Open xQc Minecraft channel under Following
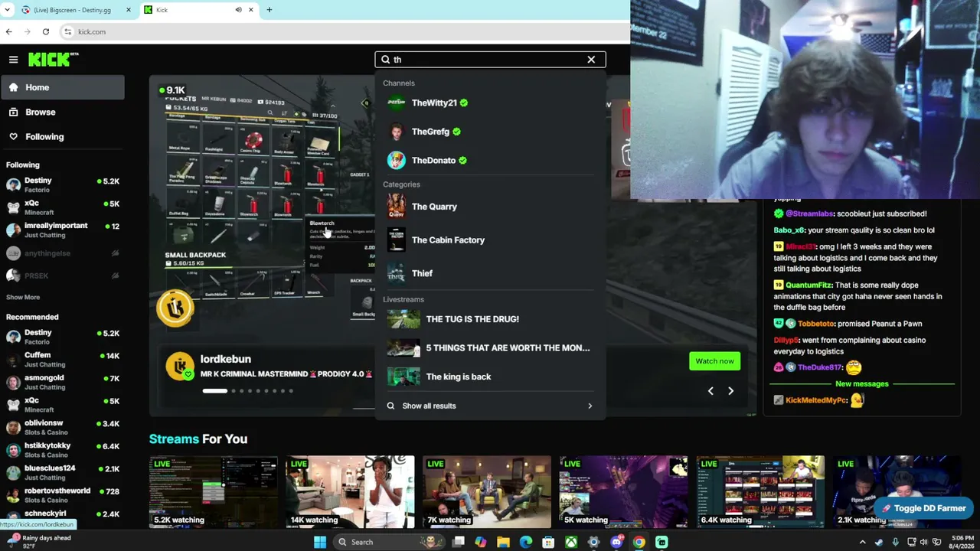This screenshot has height=551, width=980. 62,207
